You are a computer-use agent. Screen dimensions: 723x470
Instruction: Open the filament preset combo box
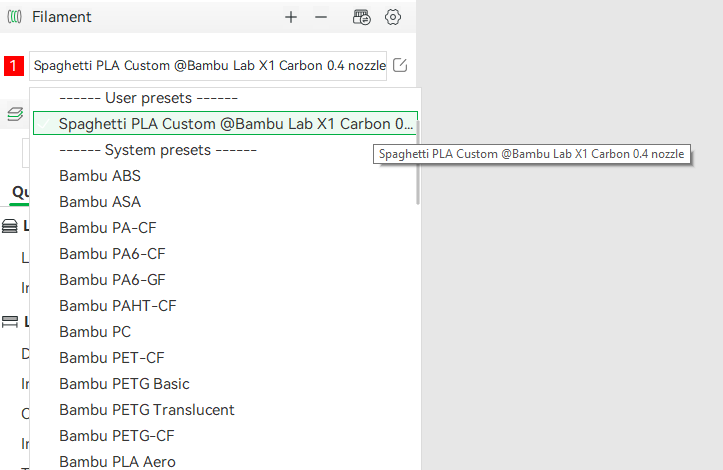click(208, 66)
